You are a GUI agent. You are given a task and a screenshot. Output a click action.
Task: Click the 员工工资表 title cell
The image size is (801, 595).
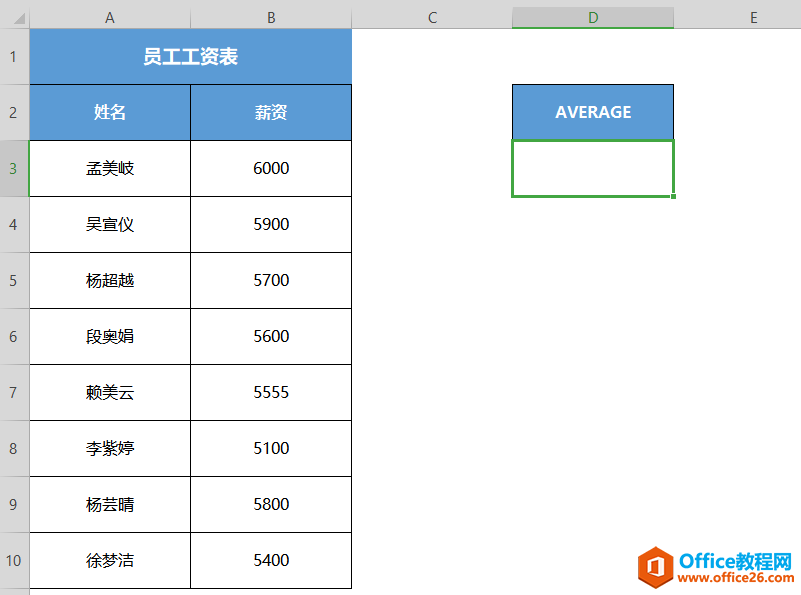[x=190, y=56]
